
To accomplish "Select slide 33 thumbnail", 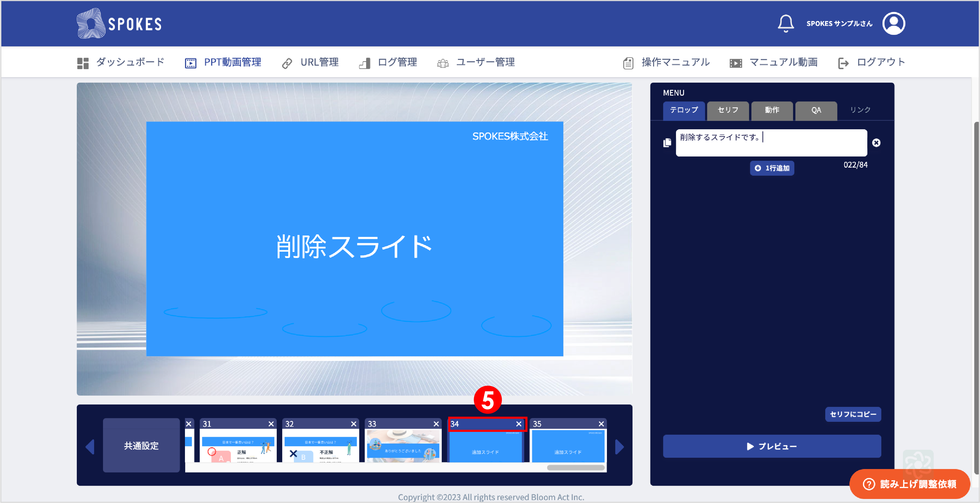I will (403, 446).
